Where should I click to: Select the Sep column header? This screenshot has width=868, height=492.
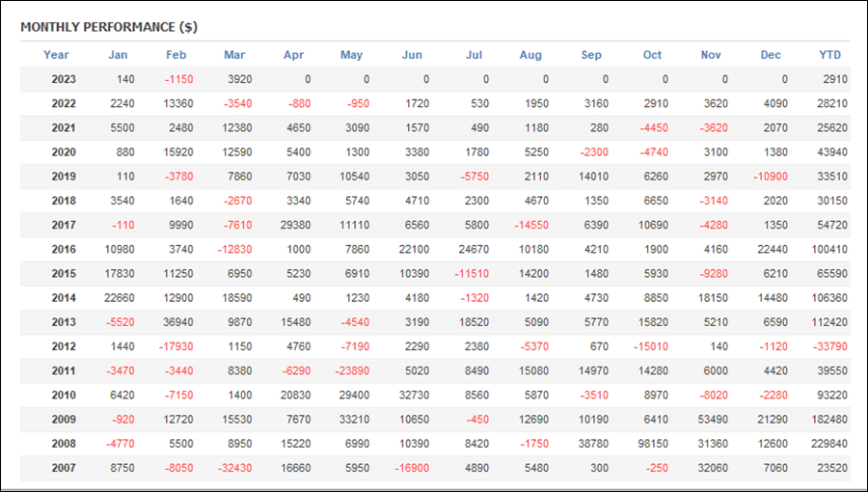pos(591,55)
